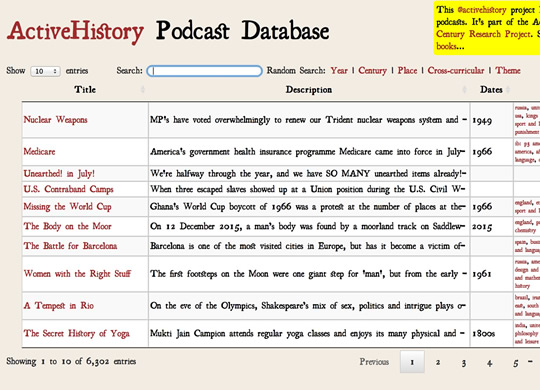Image resolution: width=540 pixels, height=390 pixels.
Task: Open Women with the Right Stuff podcast
Action: click(x=77, y=274)
